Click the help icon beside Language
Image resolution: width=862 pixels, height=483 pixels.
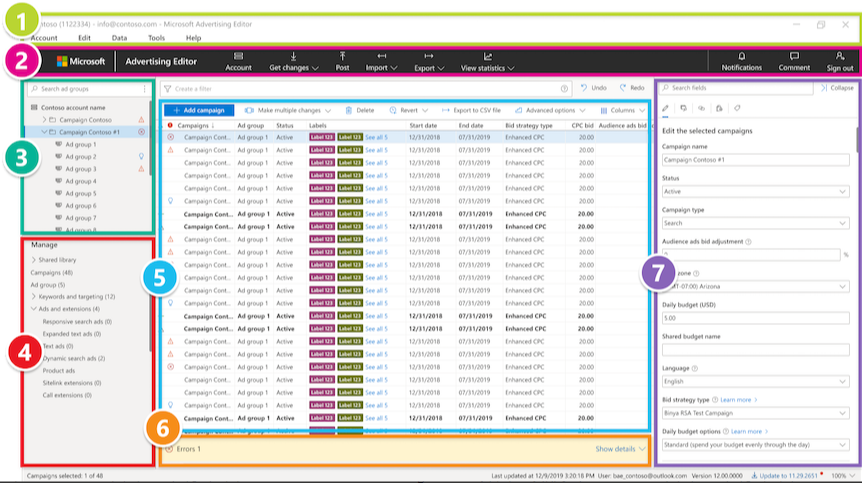click(694, 368)
